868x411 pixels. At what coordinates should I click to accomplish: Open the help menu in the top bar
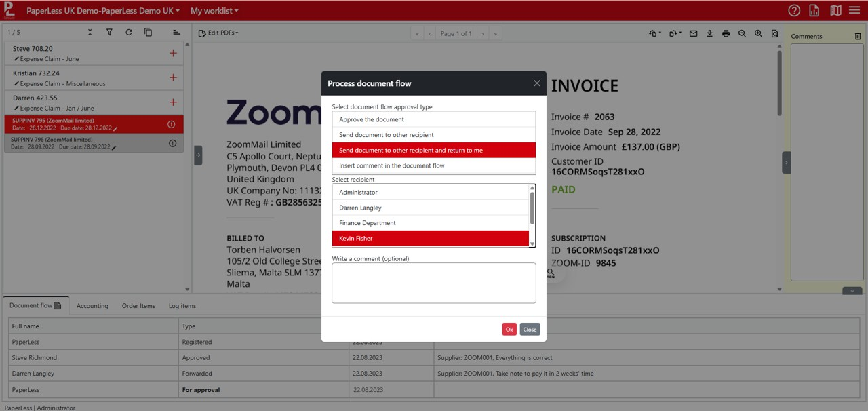point(793,10)
